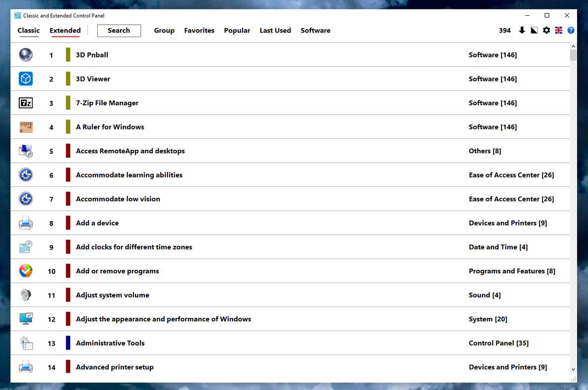Click the scrollbar down arrow
Screen dimensions: 588x390
pos(573,369)
